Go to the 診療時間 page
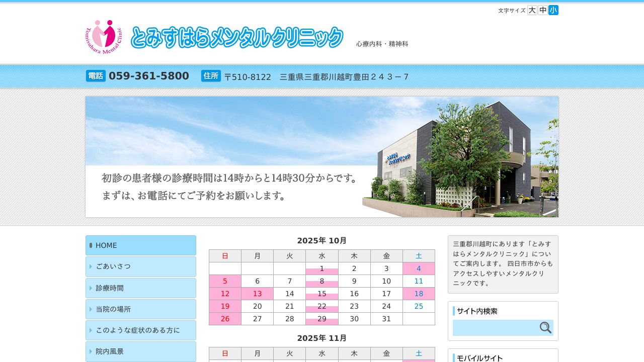 pos(141,288)
